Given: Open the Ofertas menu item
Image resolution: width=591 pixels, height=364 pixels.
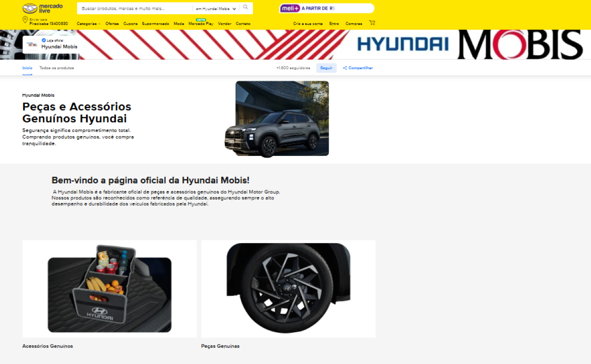Looking at the screenshot, I should pos(112,24).
